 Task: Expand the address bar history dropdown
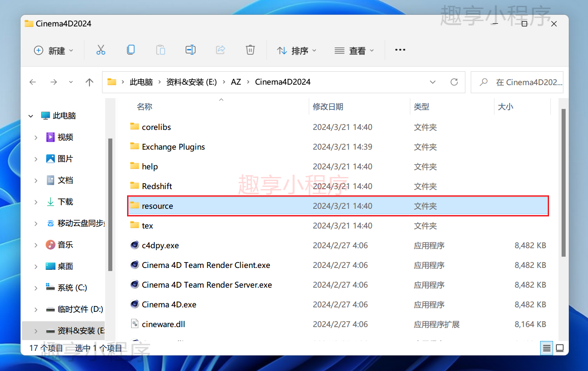[x=433, y=82]
